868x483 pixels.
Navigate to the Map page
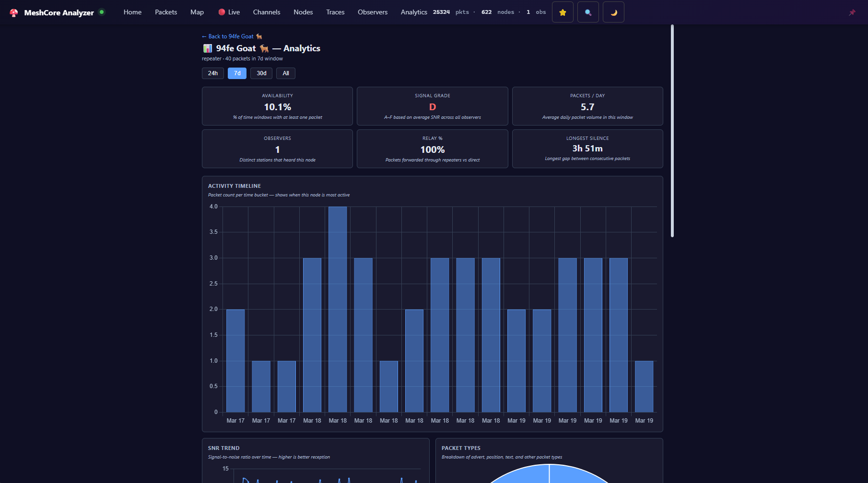pyautogui.click(x=197, y=12)
